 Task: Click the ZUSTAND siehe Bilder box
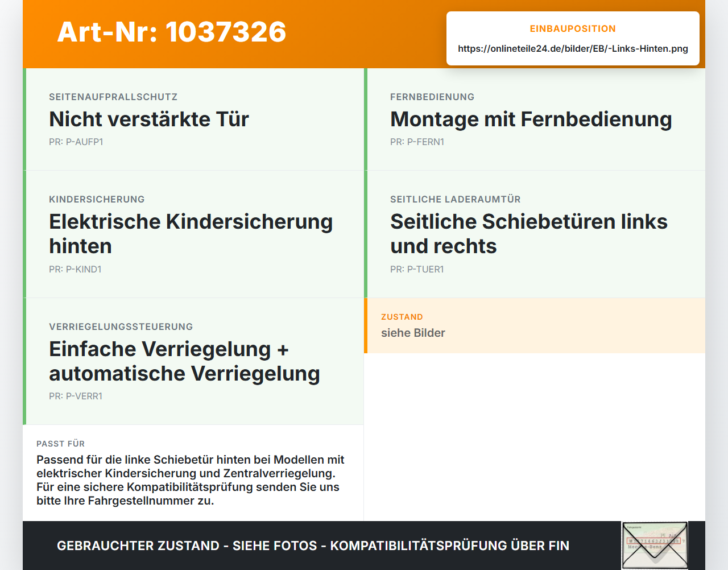535,325
